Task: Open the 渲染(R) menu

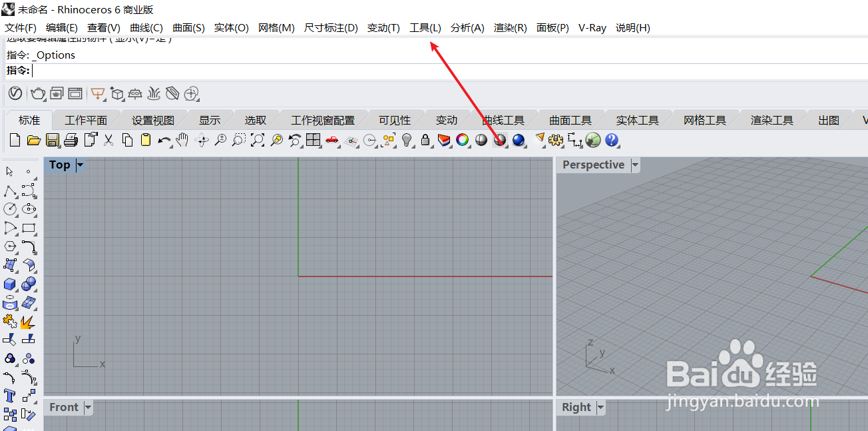Action: click(511, 28)
